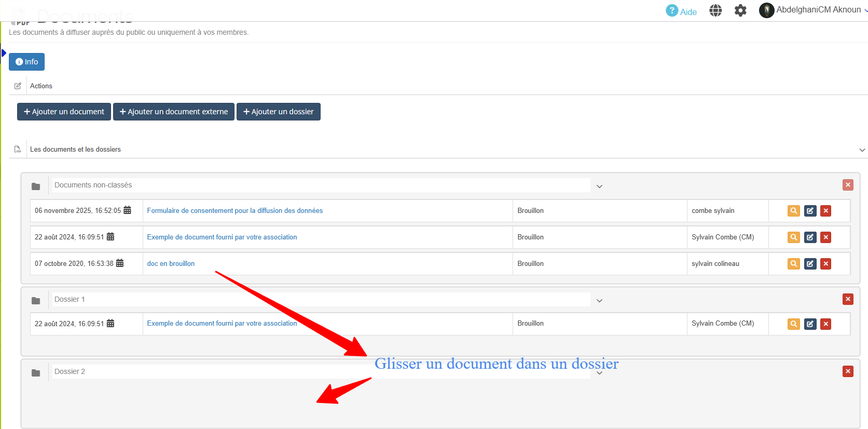
Task: Collapse 'Les documents et les dossiers' section
Action: [862, 150]
